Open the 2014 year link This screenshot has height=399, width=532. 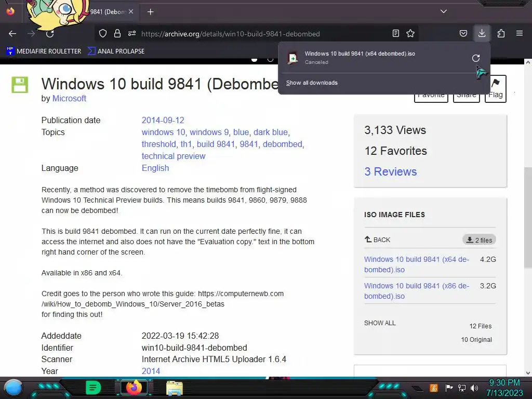(151, 371)
